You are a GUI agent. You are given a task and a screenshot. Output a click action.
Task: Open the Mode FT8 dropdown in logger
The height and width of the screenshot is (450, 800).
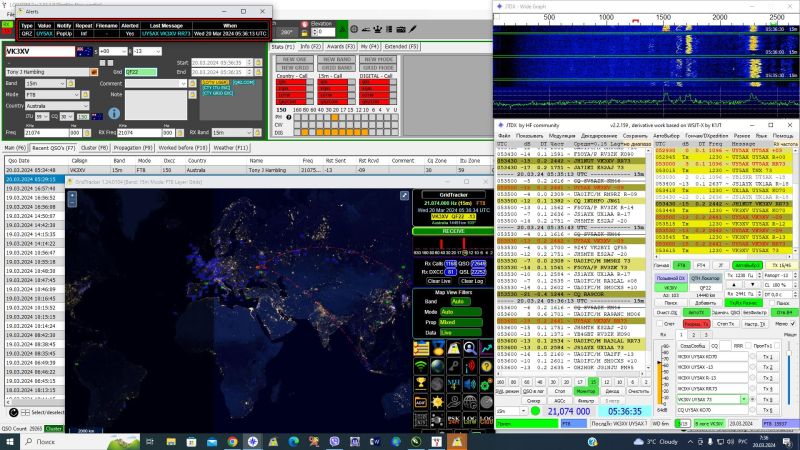53,94
